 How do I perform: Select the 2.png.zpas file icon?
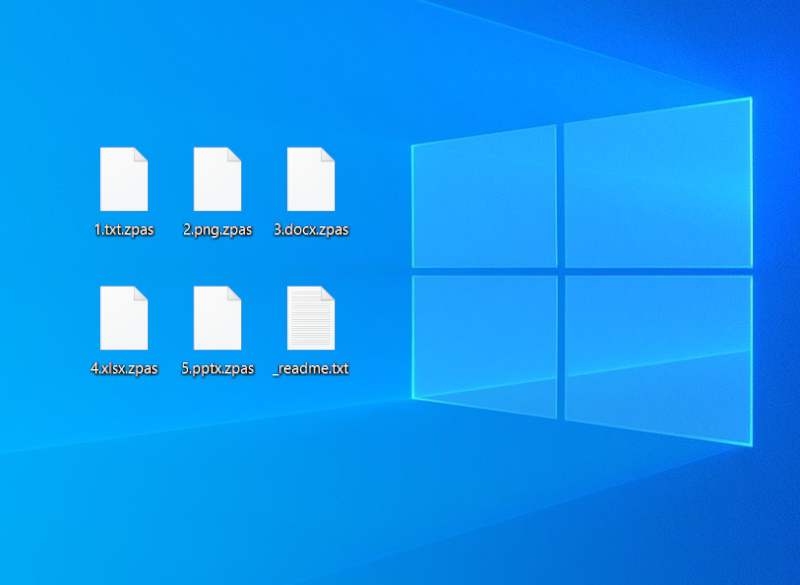click(217, 179)
